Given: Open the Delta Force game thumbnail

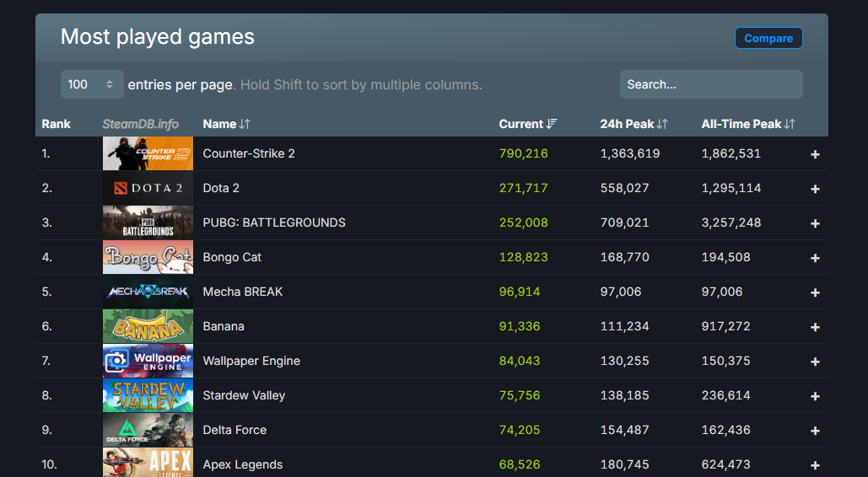Looking at the screenshot, I should tap(148, 430).
